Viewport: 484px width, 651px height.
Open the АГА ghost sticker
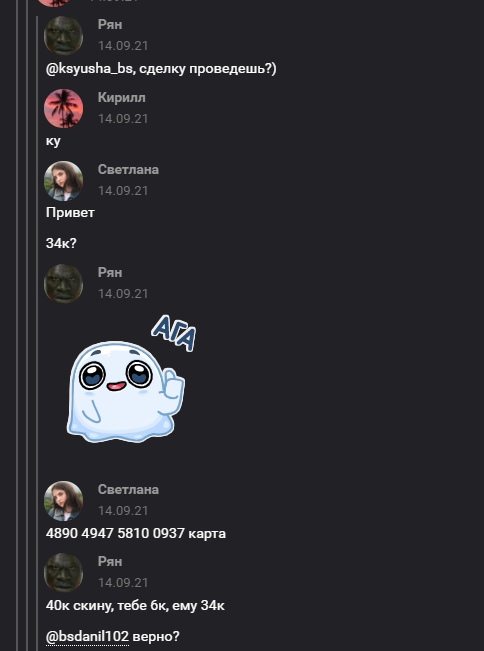[131, 379]
